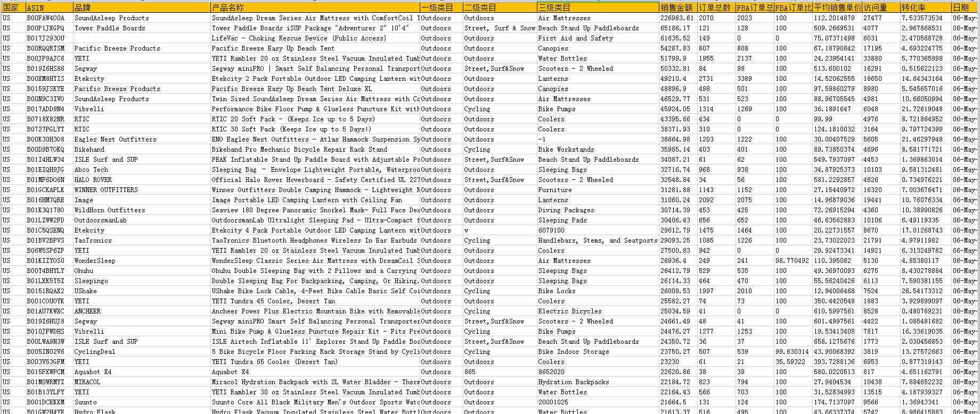Click brand cell WINNER OUTFITTERS

point(142,190)
